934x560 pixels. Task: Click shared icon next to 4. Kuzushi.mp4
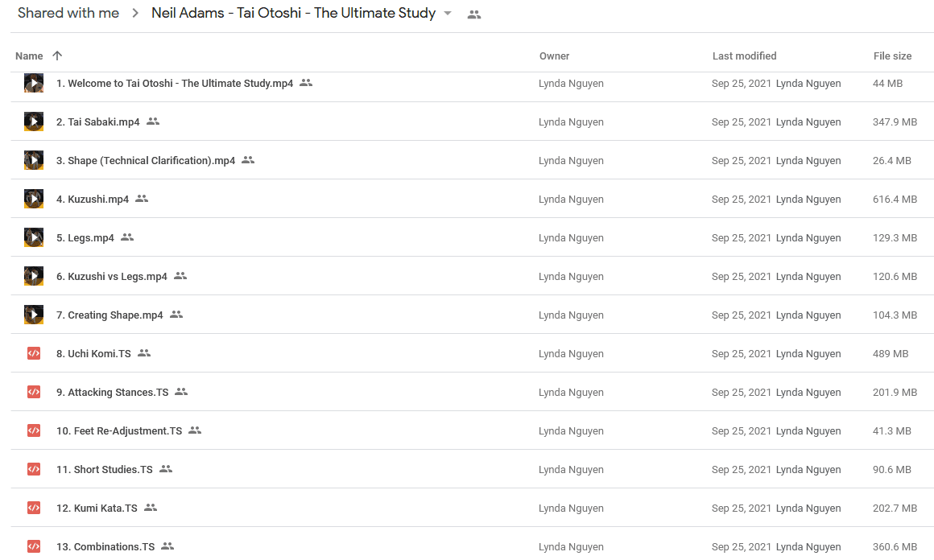coord(142,199)
